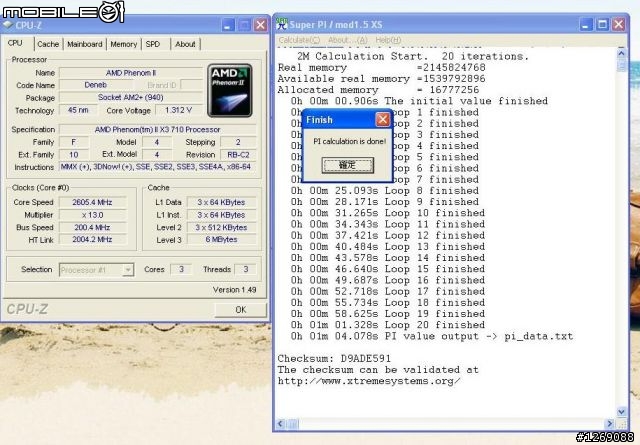Image resolution: width=640 pixels, height=445 pixels.
Task: Switch to the Cache tab in CPU-Z
Action: pos(48,44)
